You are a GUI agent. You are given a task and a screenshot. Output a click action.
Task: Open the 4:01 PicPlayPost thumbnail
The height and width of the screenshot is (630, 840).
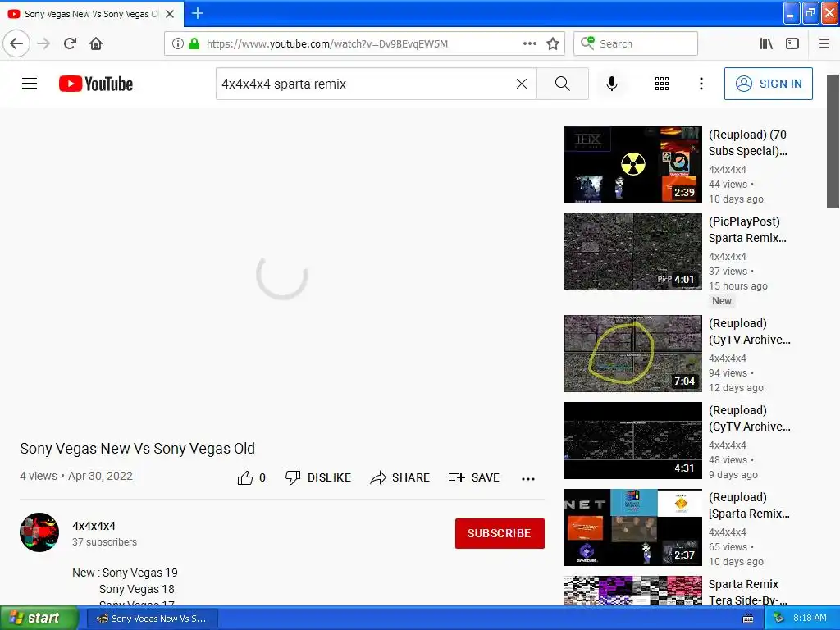(x=632, y=252)
